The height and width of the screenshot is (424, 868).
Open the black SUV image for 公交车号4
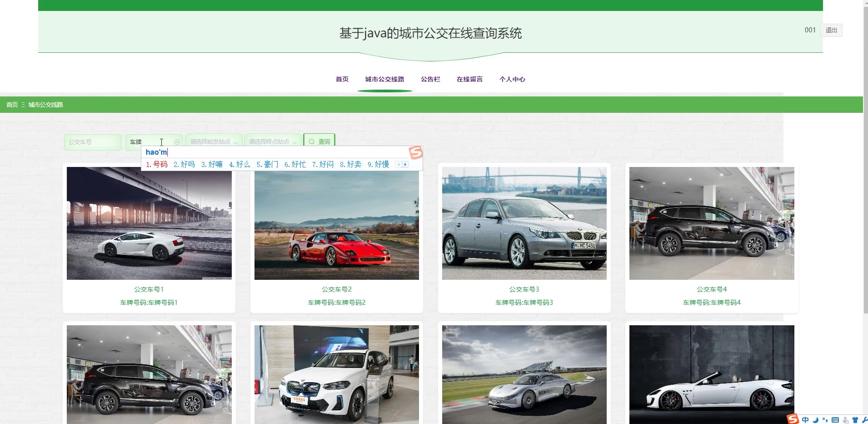(712, 223)
